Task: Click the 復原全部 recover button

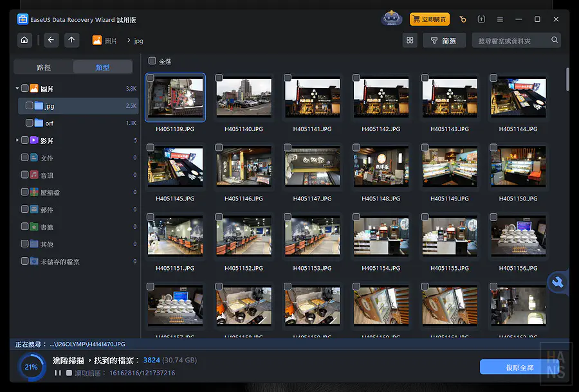Action: pos(519,368)
